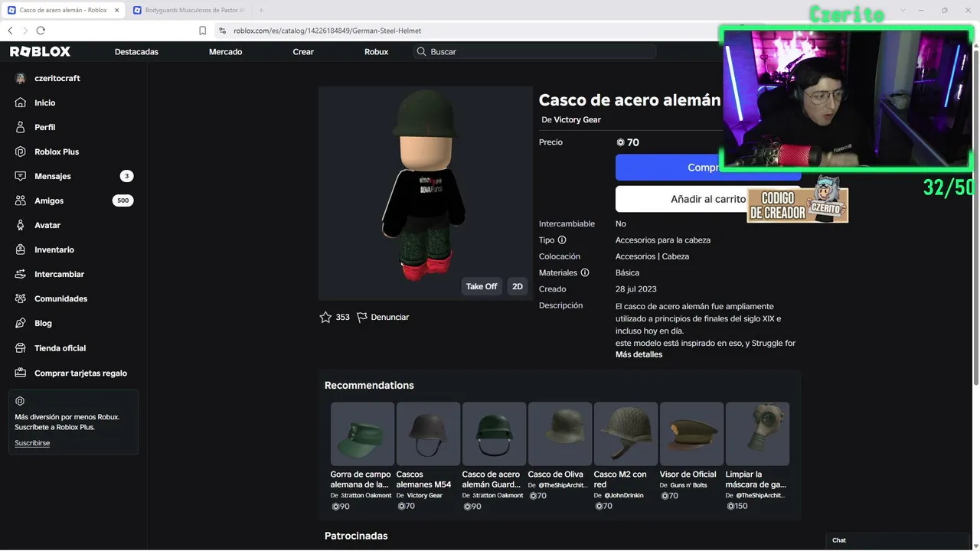Switch to the Casco de acero alemán tab
980x551 pixels.
pos(63,10)
